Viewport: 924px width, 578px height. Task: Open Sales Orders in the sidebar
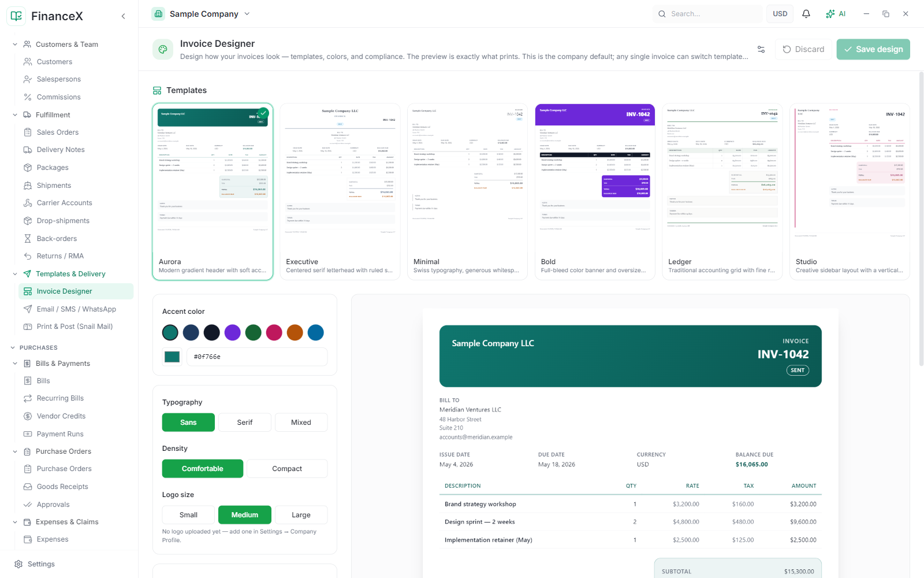click(76, 132)
